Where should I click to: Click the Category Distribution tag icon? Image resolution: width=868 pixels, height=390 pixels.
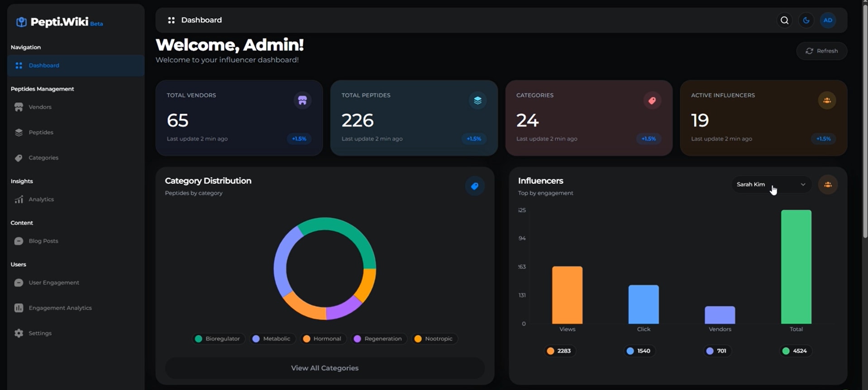(475, 186)
